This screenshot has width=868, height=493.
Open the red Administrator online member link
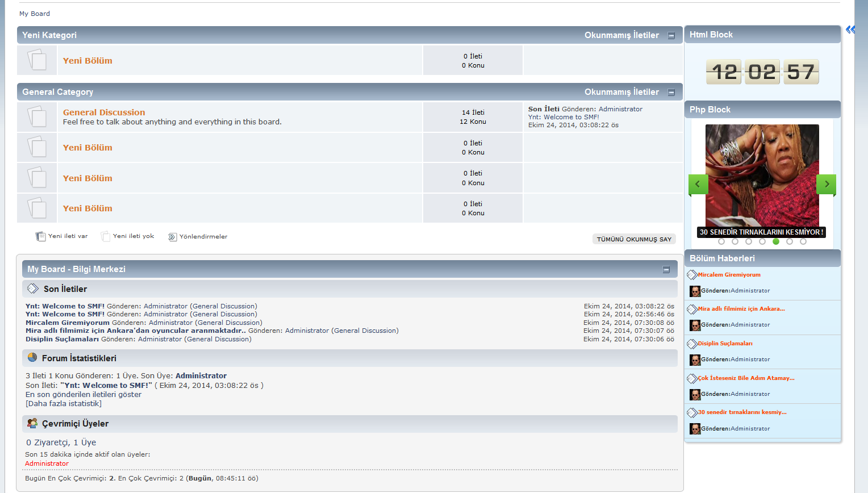click(47, 463)
